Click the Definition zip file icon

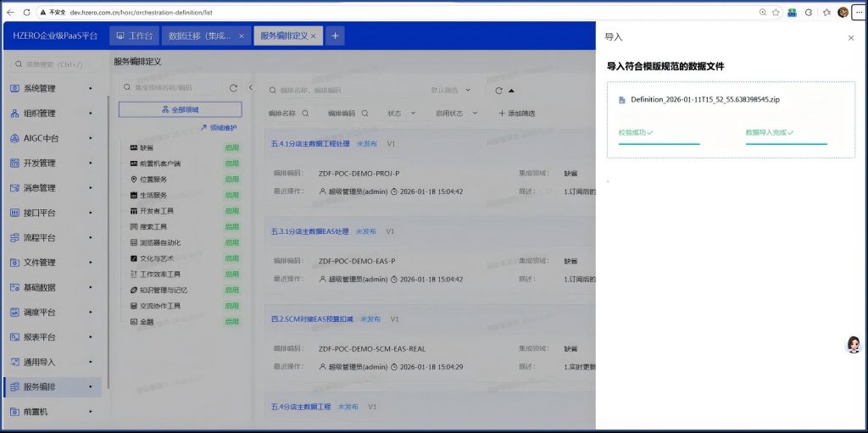(x=623, y=99)
